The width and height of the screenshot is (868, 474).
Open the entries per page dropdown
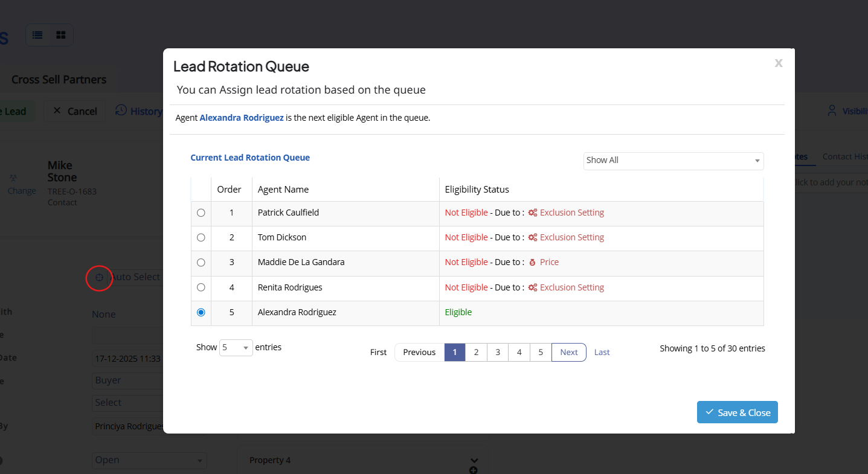click(x=236, y=348)
